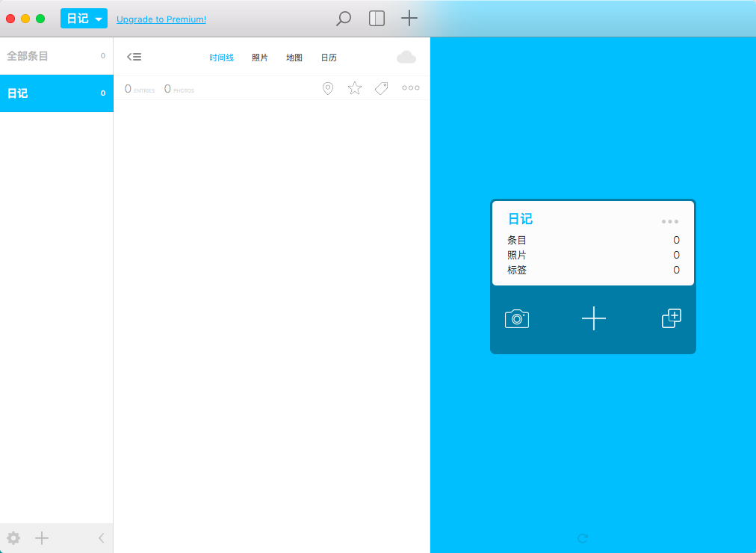Open the search magnifier in toolbar

[x=344, y=19]
